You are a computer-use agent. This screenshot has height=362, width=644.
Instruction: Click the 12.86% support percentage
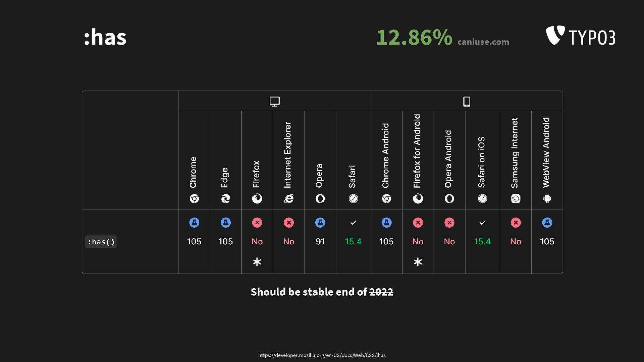(x=414, y=37)
